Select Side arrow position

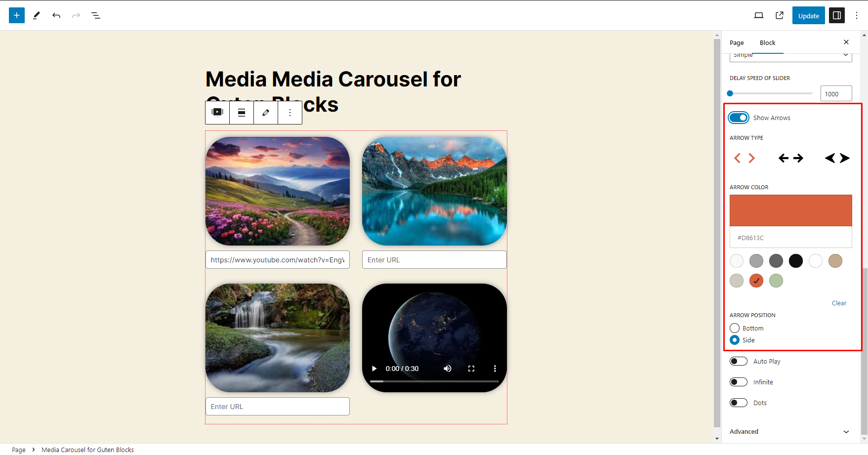(x=735, y=340)
